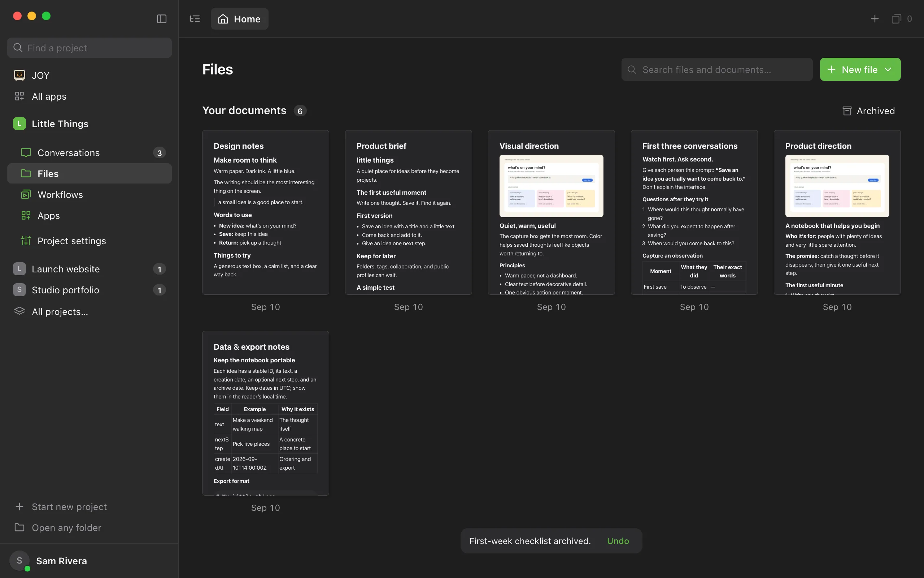This screenshot has width=924, height=578.
Task: Click Sam Rivera avatar
Action: [x=19, y=561]
